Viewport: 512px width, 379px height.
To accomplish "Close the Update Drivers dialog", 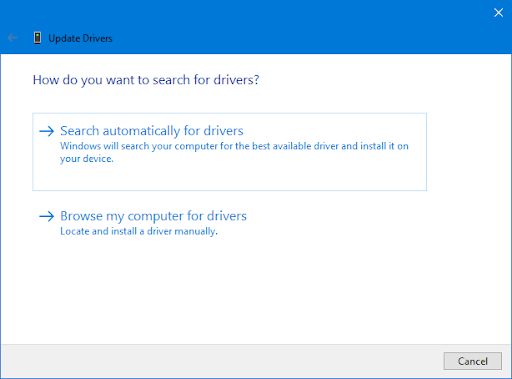I will click(498, 13).
